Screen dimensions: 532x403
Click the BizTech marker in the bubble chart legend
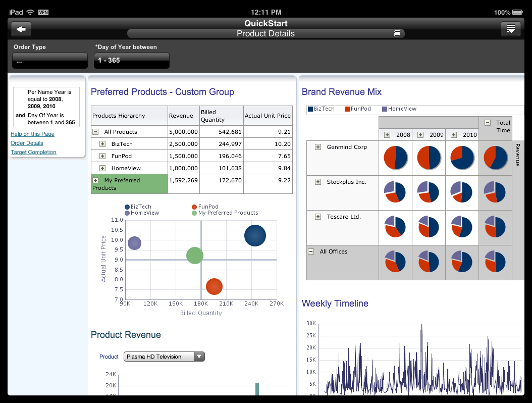[127, 207]
